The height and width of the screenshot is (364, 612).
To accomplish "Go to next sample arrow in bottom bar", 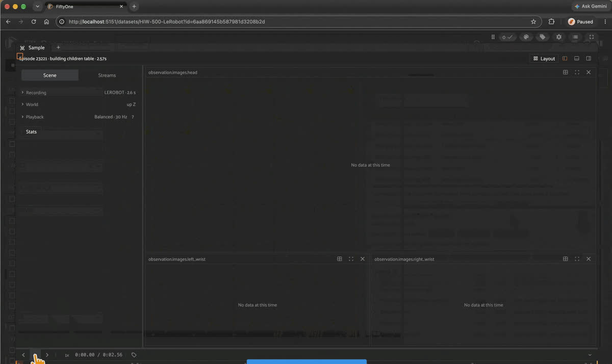I will (x=47, y=355).
